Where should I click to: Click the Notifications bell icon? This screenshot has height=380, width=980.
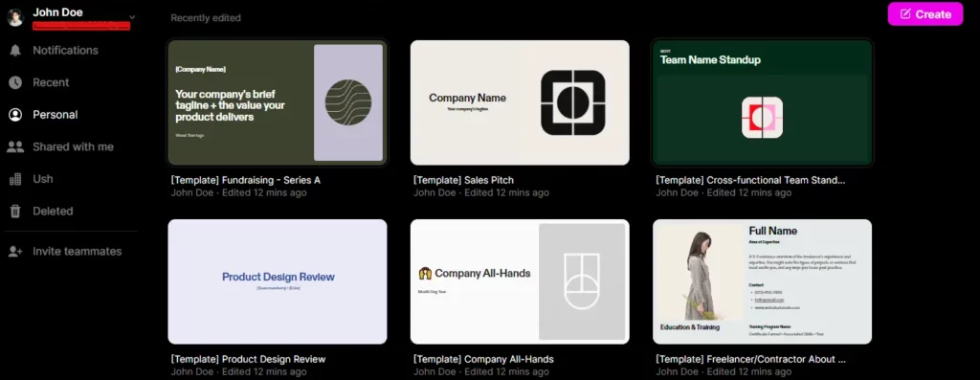pos(15,51)
